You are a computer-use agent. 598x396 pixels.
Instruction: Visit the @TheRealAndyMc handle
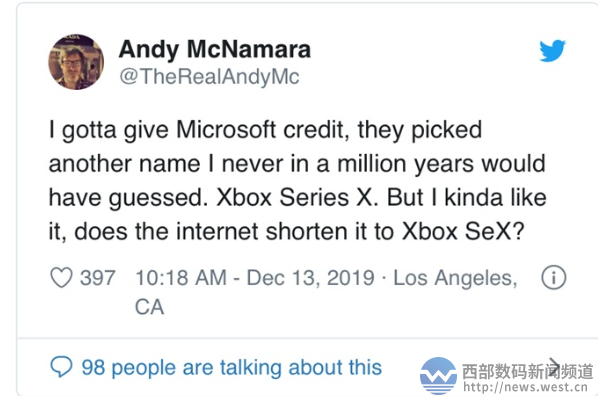coord(209,77)
